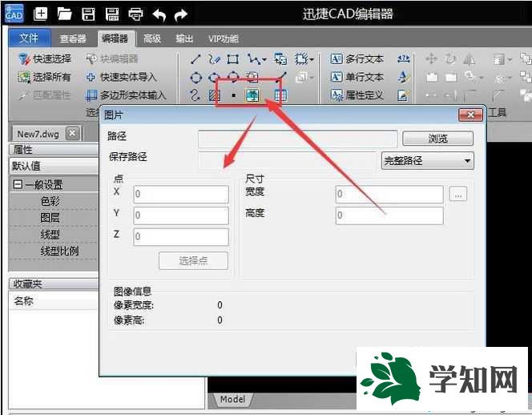Viewport: 532px width, 415px height.
Task: Switch to the VIP功能 tab
Action: (x=224, y=38)
